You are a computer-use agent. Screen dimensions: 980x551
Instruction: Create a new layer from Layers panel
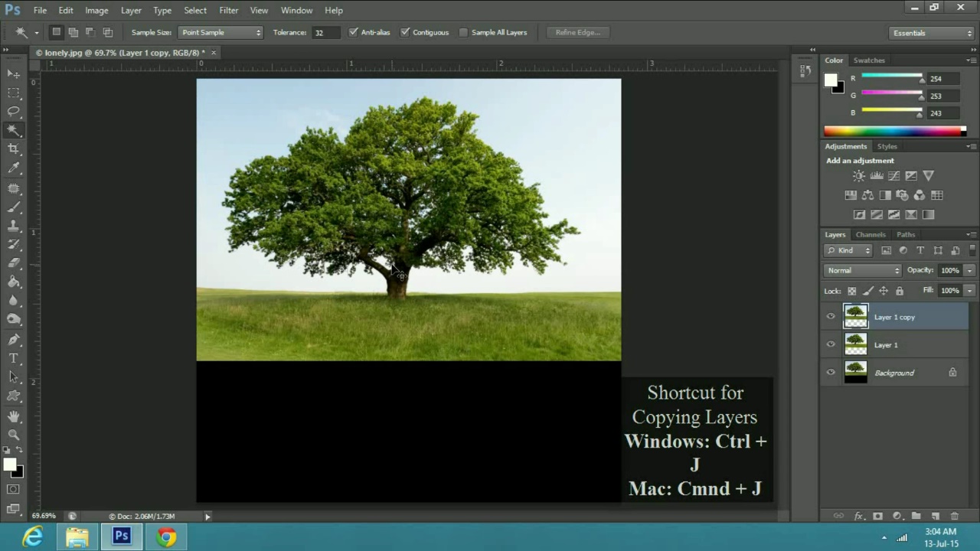[936, 517]
